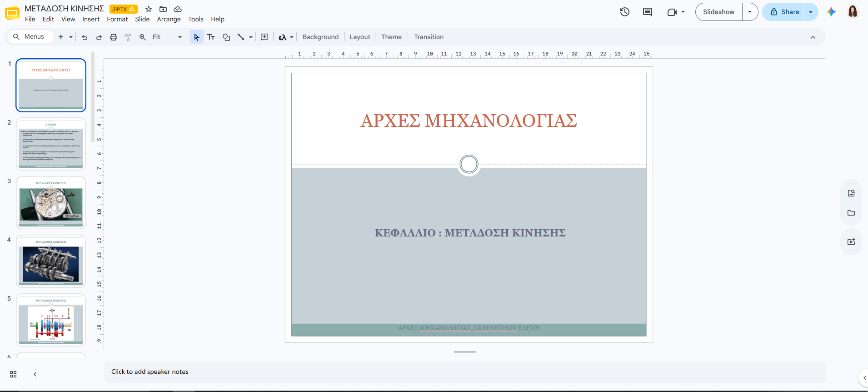Click the speaker notes field

click(x=464, y=372)
